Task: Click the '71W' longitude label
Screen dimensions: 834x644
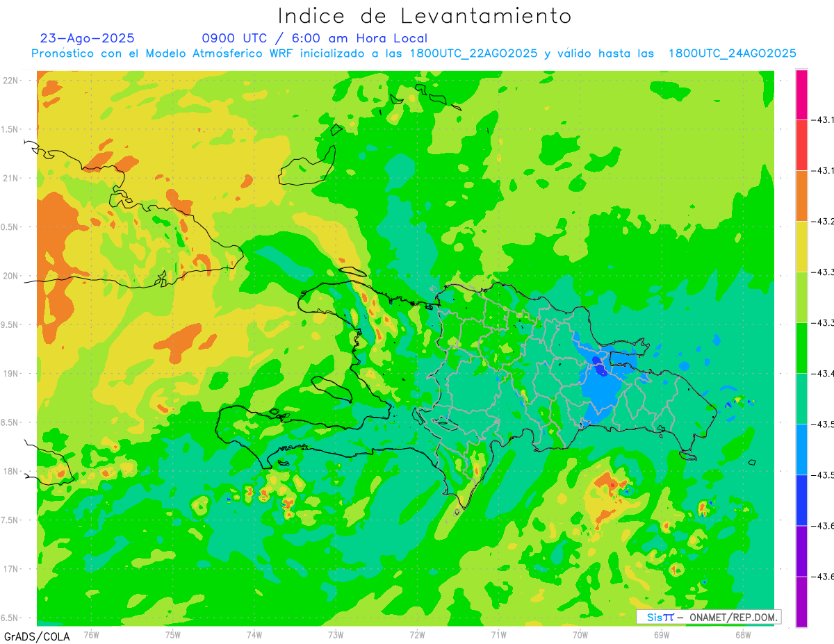Action: pyautogui.click(x=498, y=634)
